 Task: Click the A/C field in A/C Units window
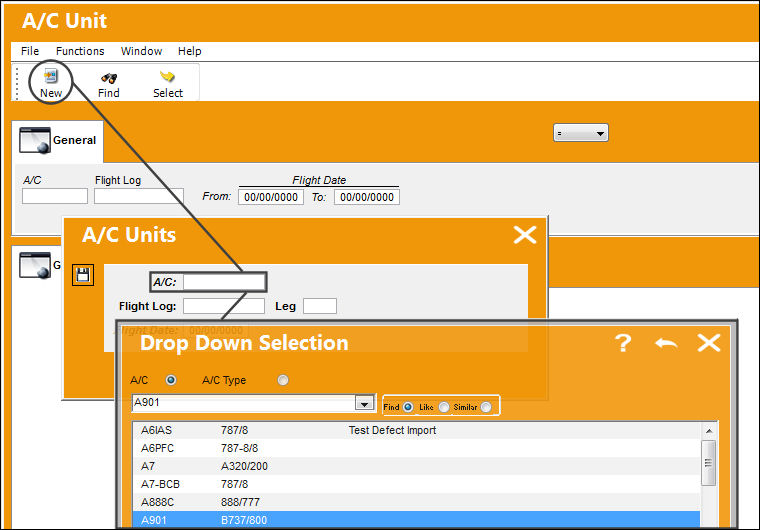pos(224,282)
